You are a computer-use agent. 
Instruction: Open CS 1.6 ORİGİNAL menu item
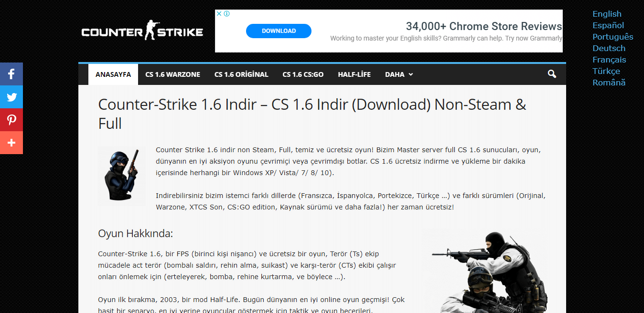point(241,74)
